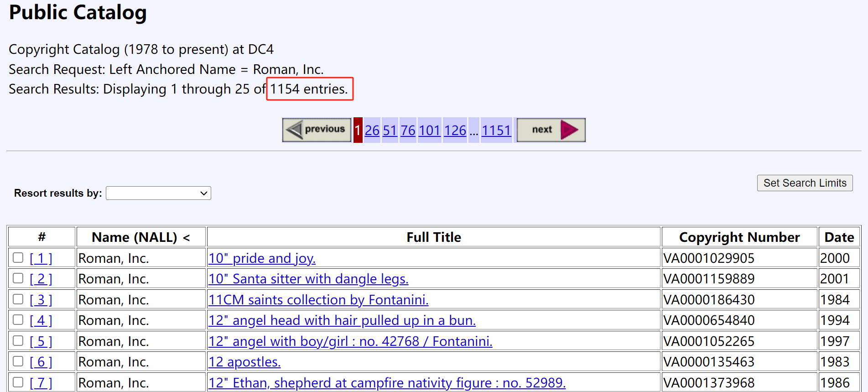Screen dimensions: 868x392
Task: Open "12" angel head with hair" link
Action: point(342,320)
